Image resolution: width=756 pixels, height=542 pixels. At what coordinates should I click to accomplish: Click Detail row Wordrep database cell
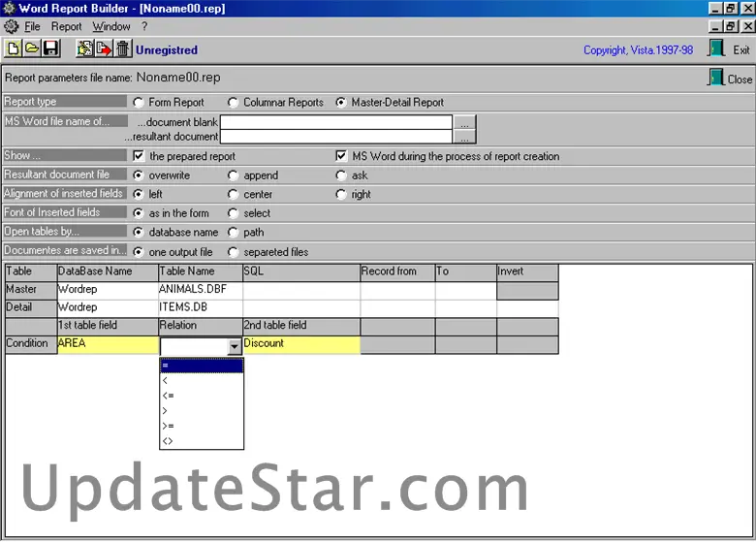pyautogui.click(x=108, y=307)
